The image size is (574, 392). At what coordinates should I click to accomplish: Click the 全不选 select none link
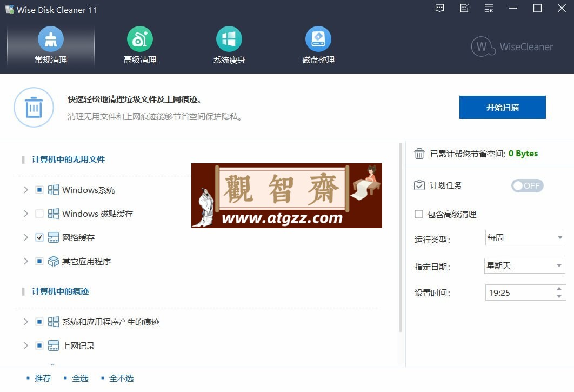pos(121,378)
